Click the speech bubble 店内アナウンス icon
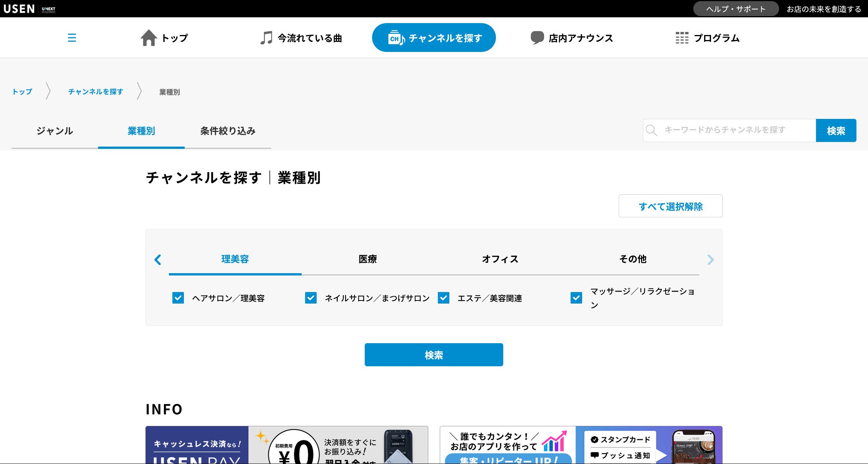The image size is (868, 464). coord(537,38)
